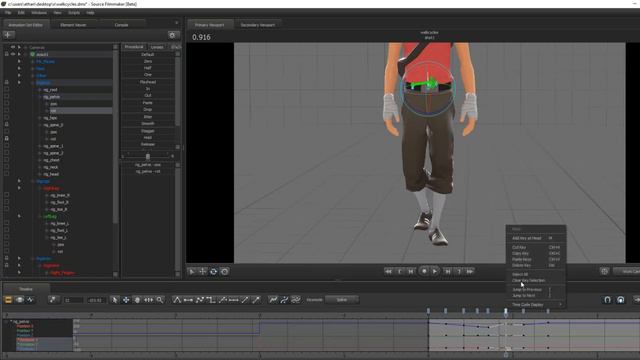
Task: Open Time Code Display submenu
Action: tap(536, 305)
